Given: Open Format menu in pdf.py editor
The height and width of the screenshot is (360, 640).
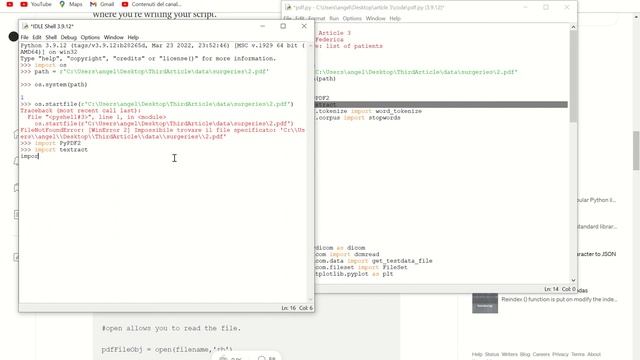Looking at the screenshot, I should pos(316,18).
